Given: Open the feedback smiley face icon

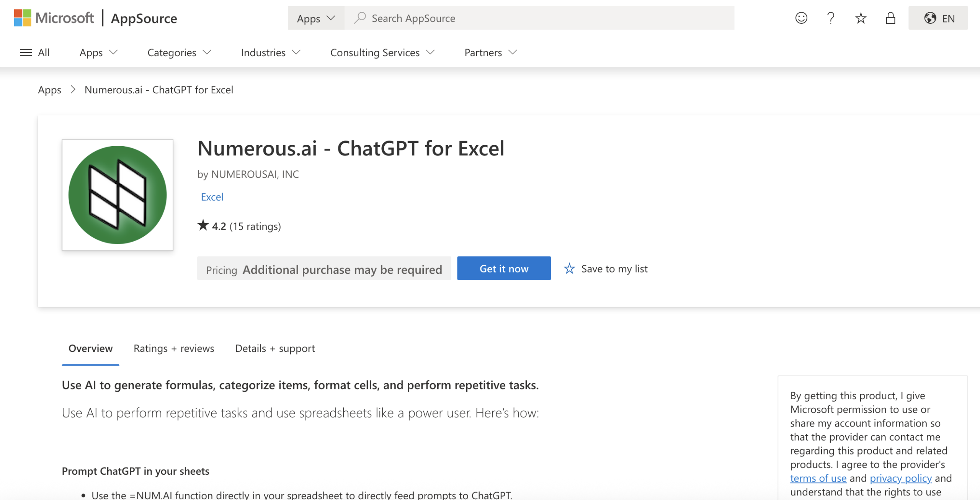Looking at the screenshot, I should click(x=801, y=18).
